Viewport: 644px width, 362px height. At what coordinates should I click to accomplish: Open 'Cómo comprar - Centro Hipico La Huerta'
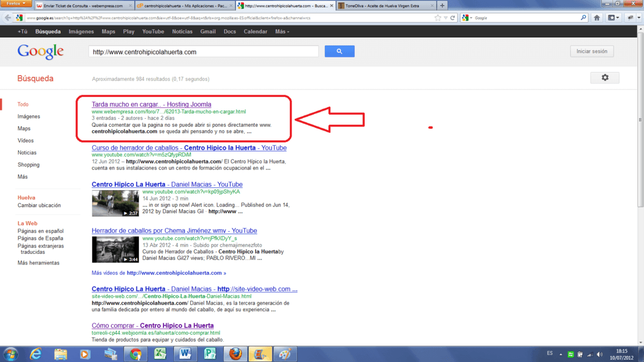click(x=152, y=326)
